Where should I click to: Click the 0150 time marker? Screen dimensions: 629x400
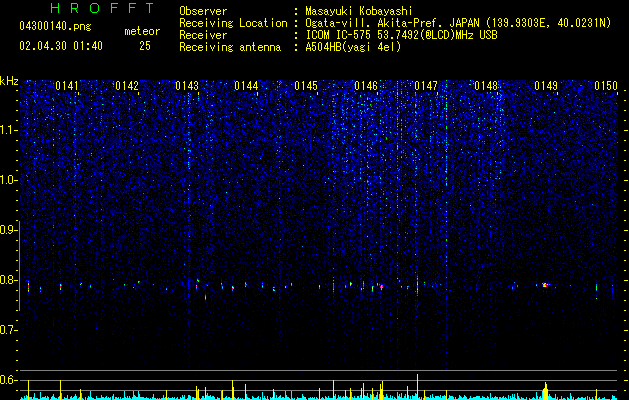(x=606, y=86)
